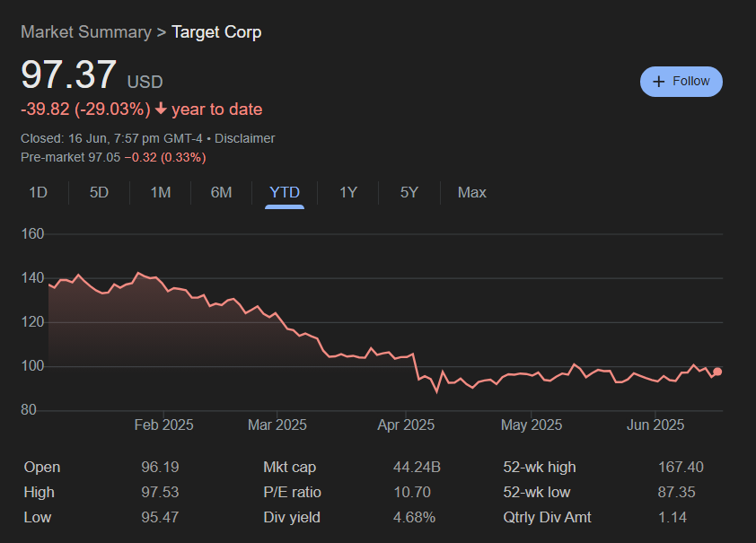Click the Qtrly Div Amt label
This screenshot has height=543, width=756.
(547, 518)
